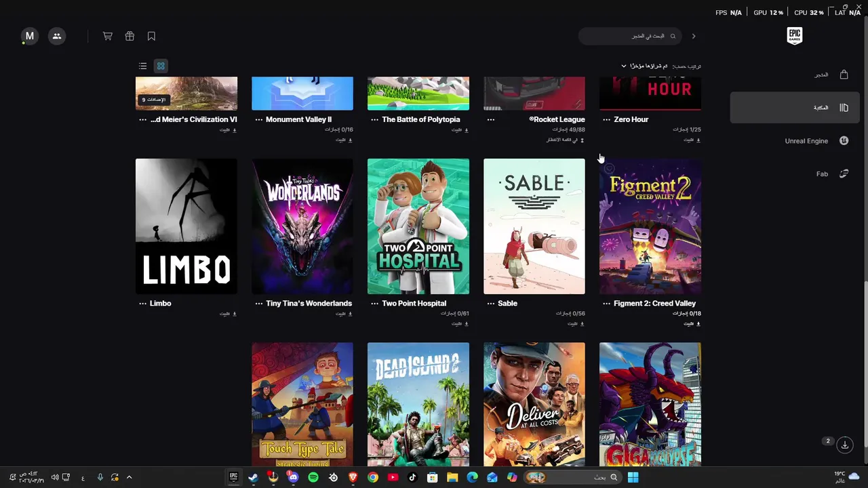
Task: Select Deliver At All Costs cover
Action: click(x=534, y=405)
